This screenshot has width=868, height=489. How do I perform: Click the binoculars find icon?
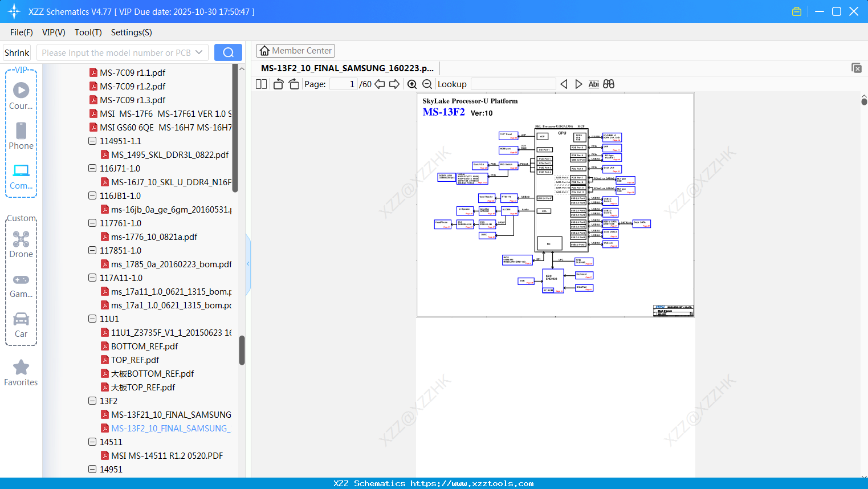[x=609, y=84]
